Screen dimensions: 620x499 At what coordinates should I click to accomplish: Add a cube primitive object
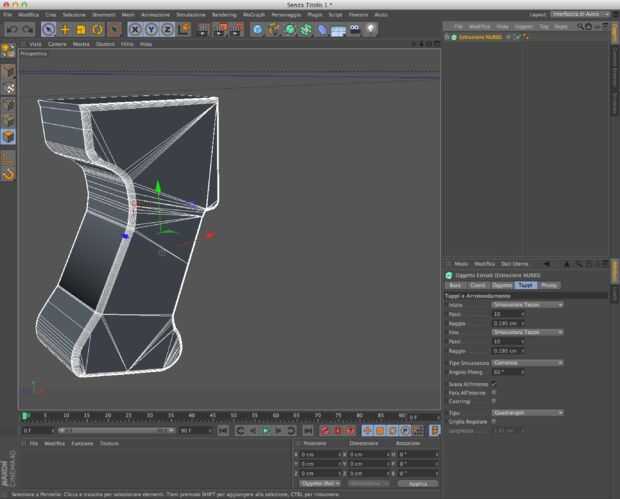(258, 30)
